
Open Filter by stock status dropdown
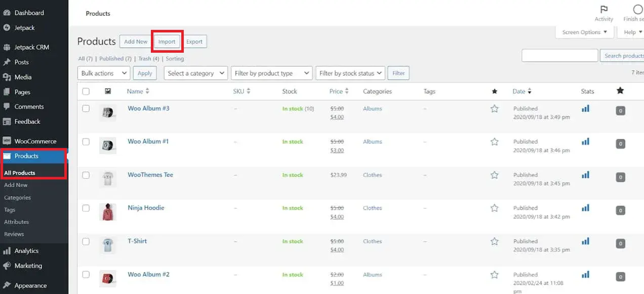[350, 73]
